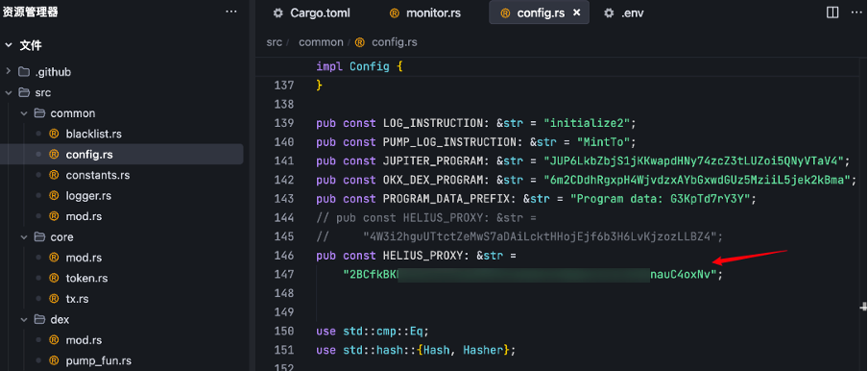Click the folder icon next to .github

pos(23,72)
